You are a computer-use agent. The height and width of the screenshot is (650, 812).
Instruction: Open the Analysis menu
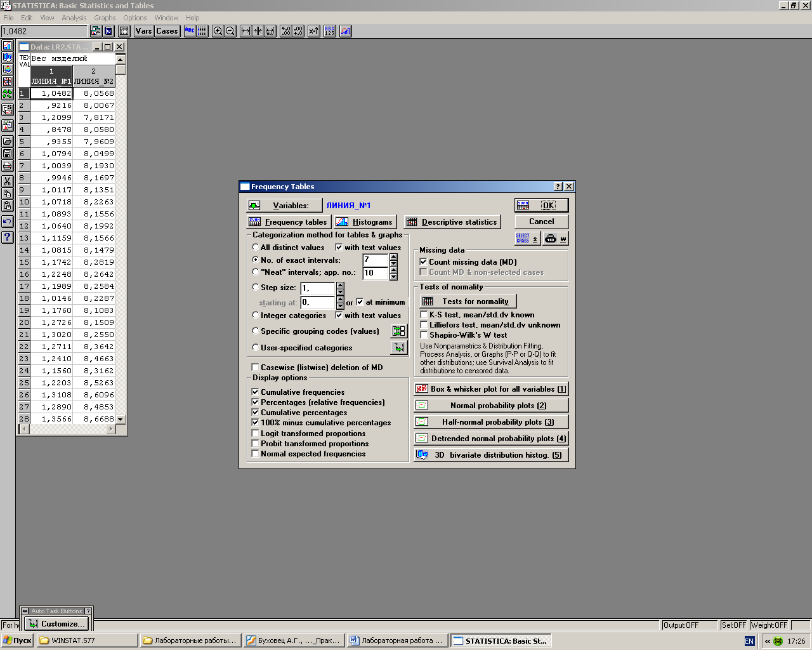(x=74, y=18)
